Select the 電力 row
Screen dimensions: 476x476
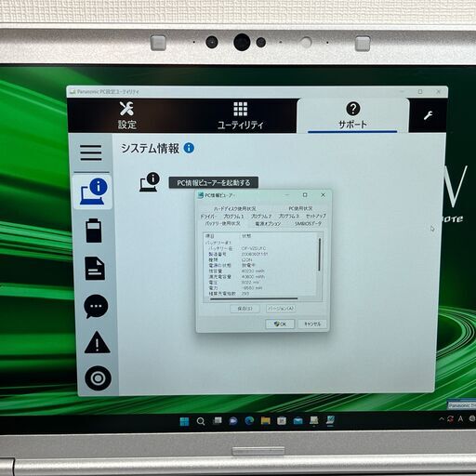click(260, 288)
